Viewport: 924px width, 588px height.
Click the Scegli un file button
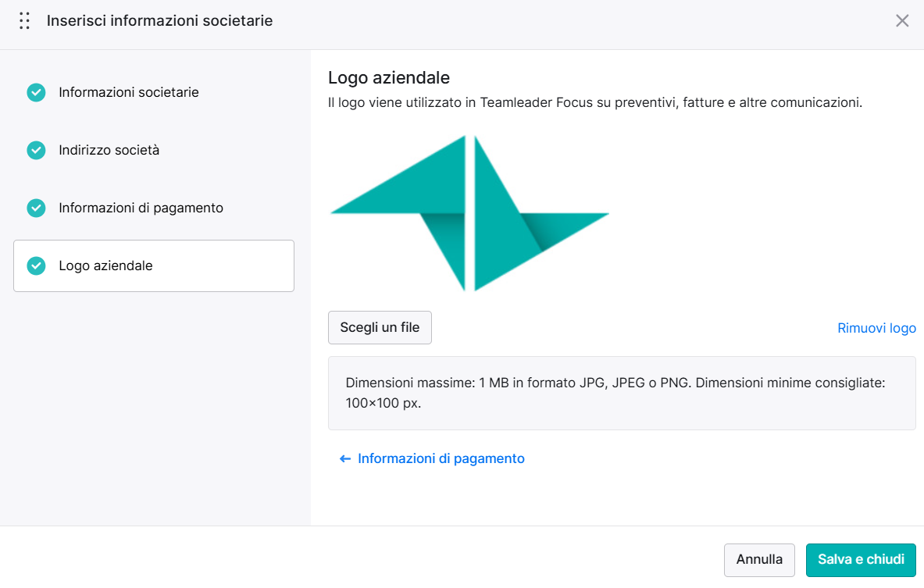[x=380, y=328]
